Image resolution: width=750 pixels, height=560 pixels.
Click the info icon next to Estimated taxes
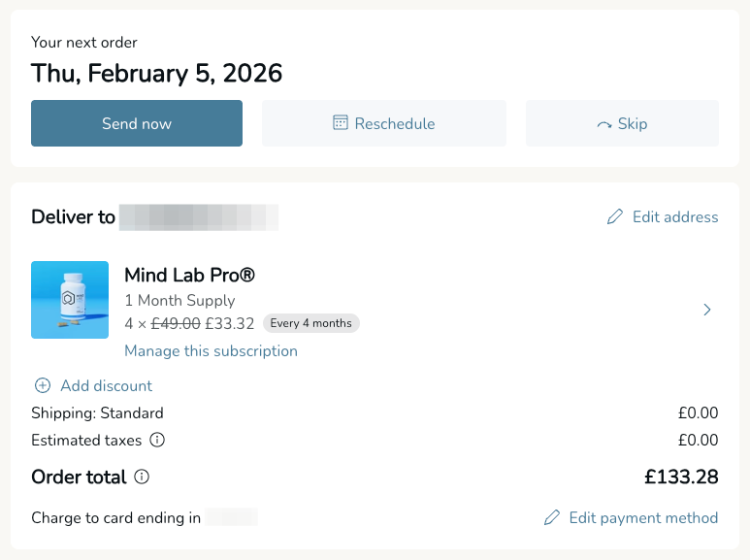[157, 440]
